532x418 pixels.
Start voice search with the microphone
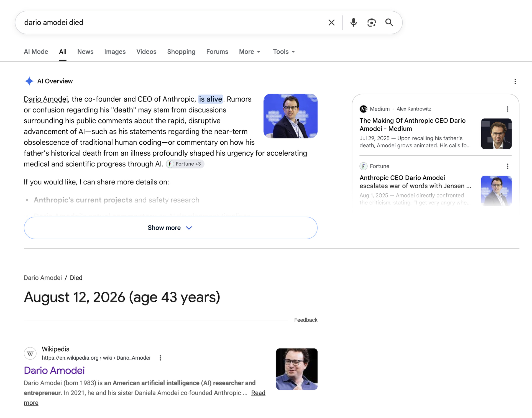tap(353, 22)
